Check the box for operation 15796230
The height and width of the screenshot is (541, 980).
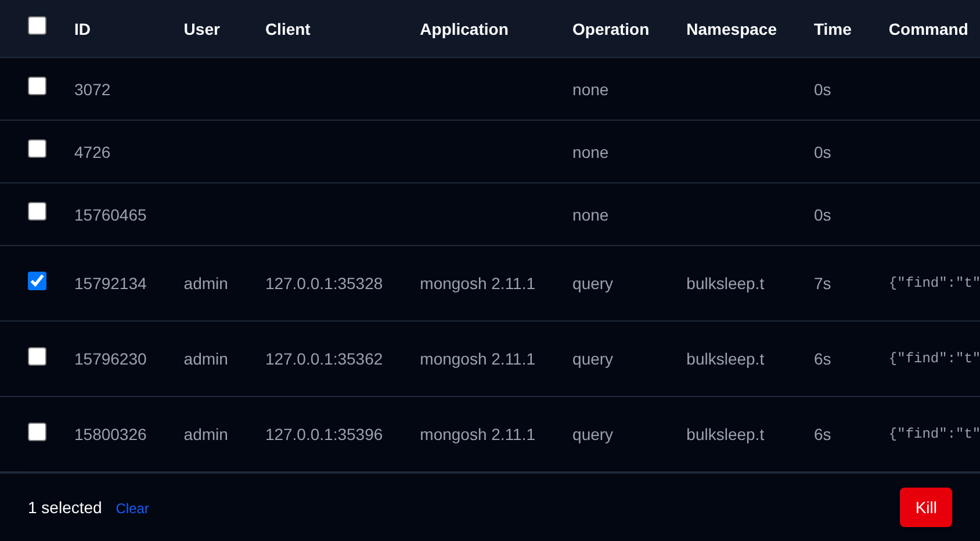coord(37,356)
